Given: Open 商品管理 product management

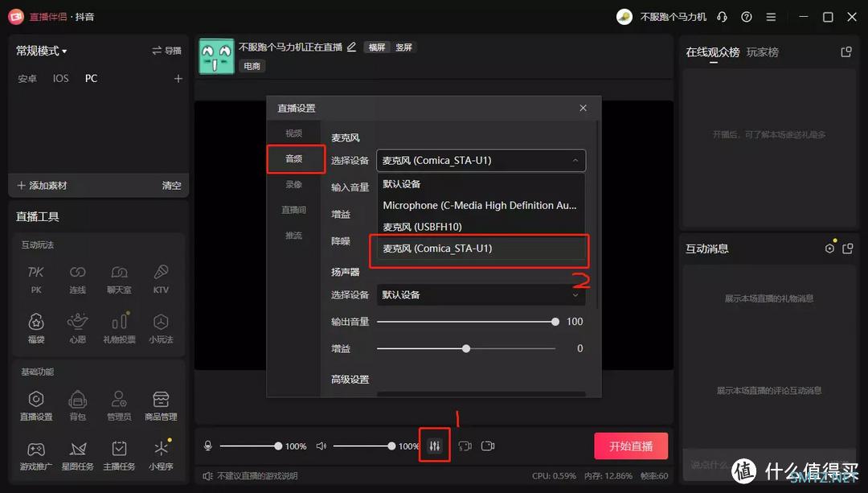Looking at the screenshot, I should click(x=161, y=405).
